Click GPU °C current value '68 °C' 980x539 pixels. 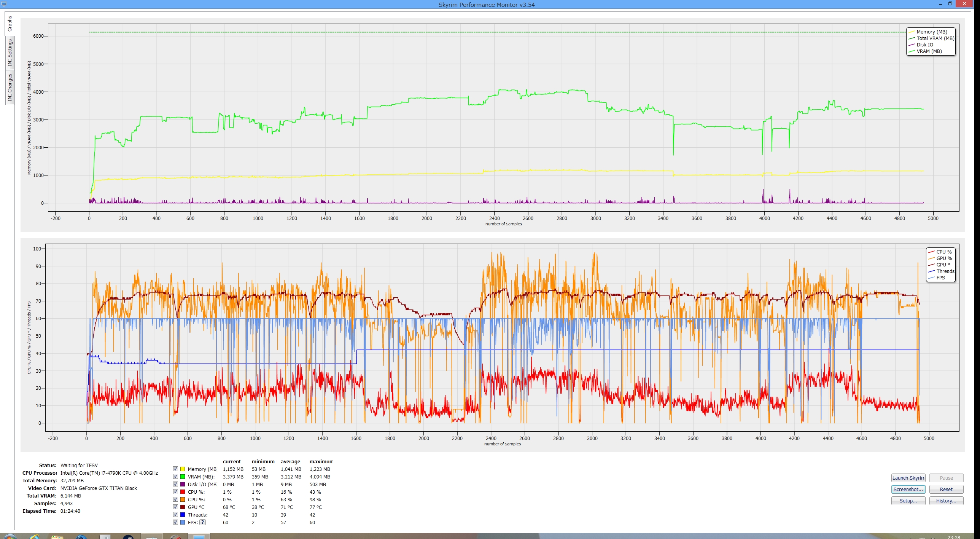pos(229,507)
